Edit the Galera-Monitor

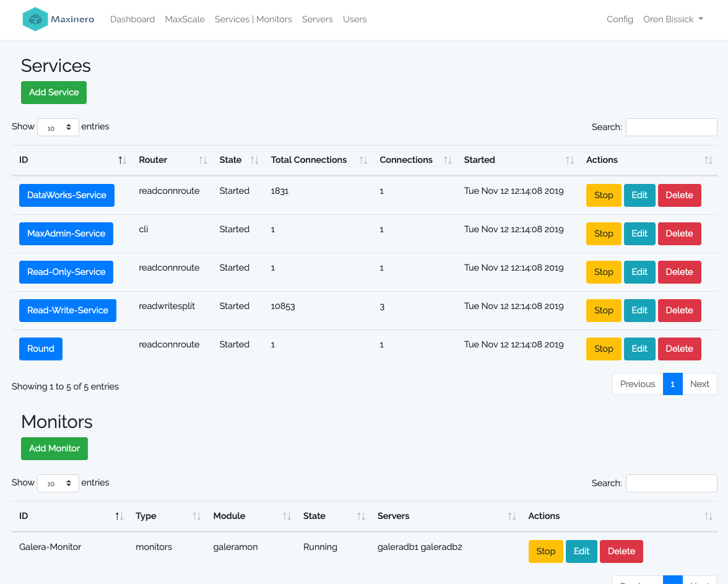[581, 551]
